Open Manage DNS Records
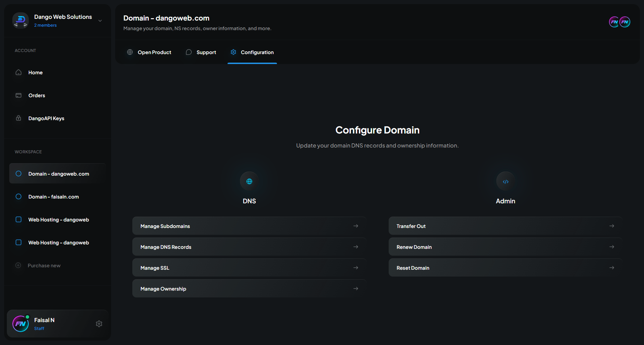Screen dimensions: 644x345 click(249, 247)
